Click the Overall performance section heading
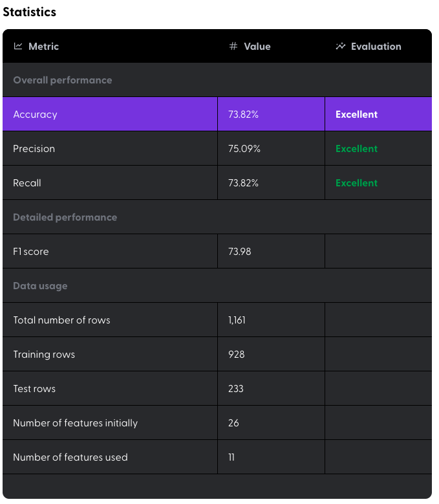 (x=63, y=80)
